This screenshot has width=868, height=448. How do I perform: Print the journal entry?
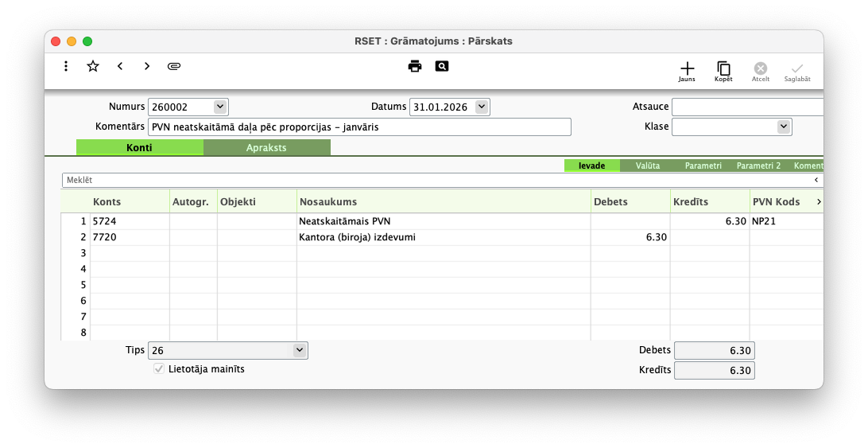tap(415, 66)
